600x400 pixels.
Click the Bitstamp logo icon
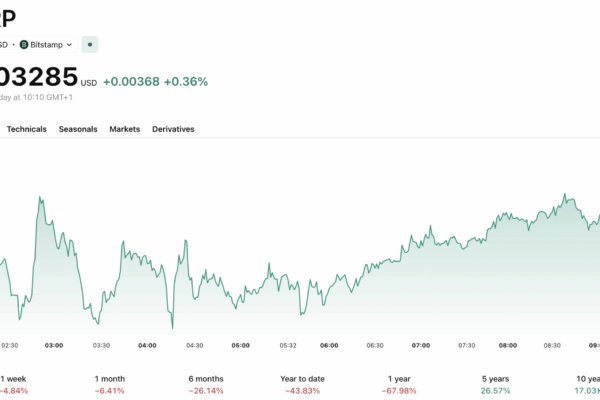[24, 45]
